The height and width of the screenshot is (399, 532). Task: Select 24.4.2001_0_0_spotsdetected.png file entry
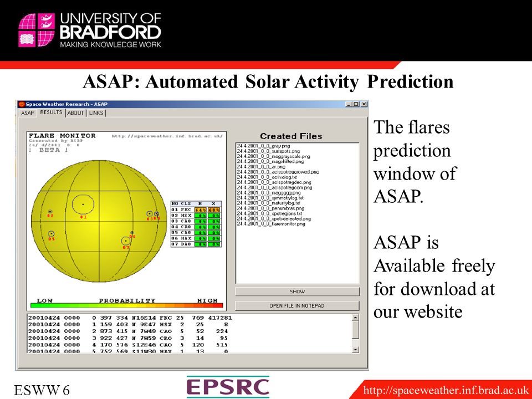click(274, 219)
